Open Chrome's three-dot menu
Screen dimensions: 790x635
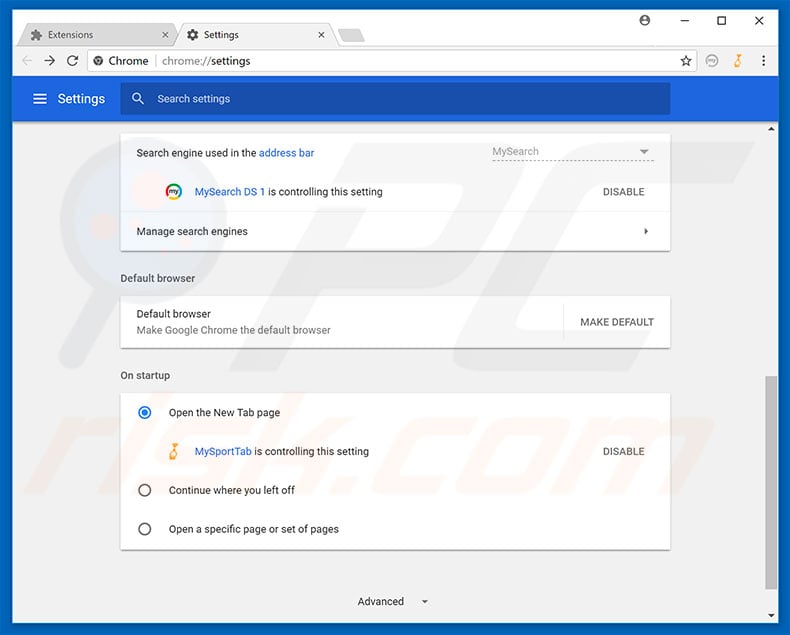763,61
